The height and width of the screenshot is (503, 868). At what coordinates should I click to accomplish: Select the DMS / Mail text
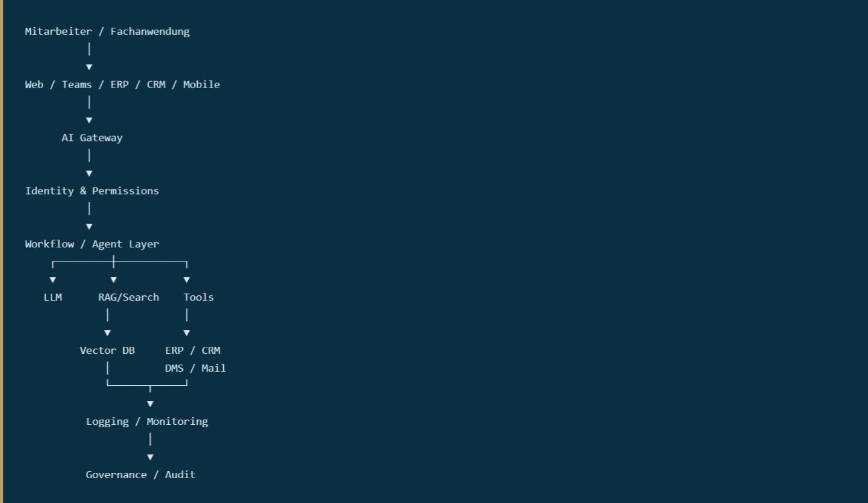pyautogui.click(x=195, y=368)
